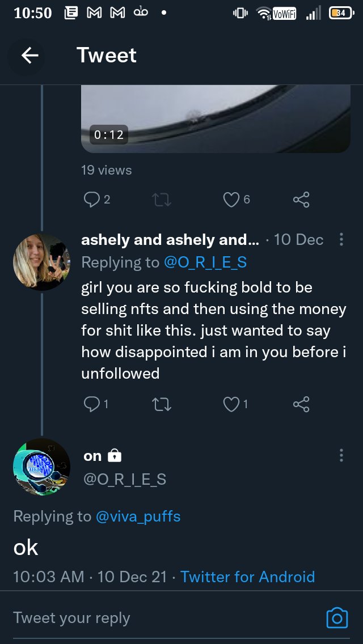Reply to the video tweet with 2 comments
Screen dimensions: 363x644
(x=91, y=200)
